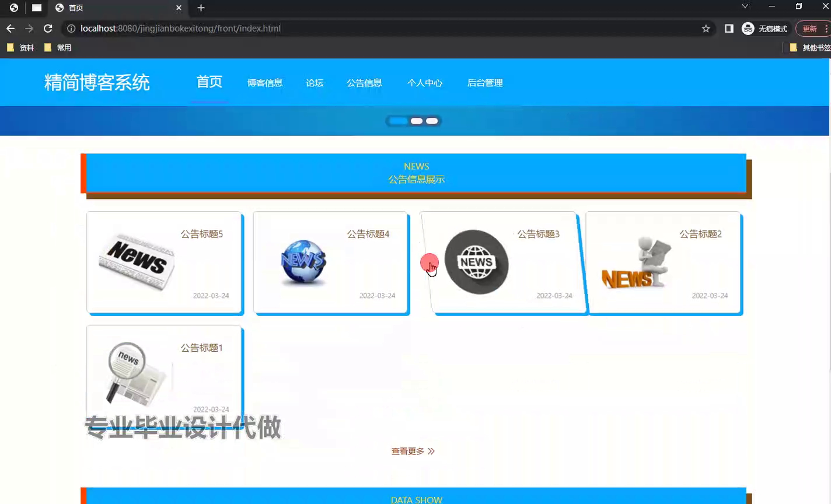Viewport: 831px width, 504px height.
Task: Click the magnifier news image of 公告标题1
Action: (136, 373)
